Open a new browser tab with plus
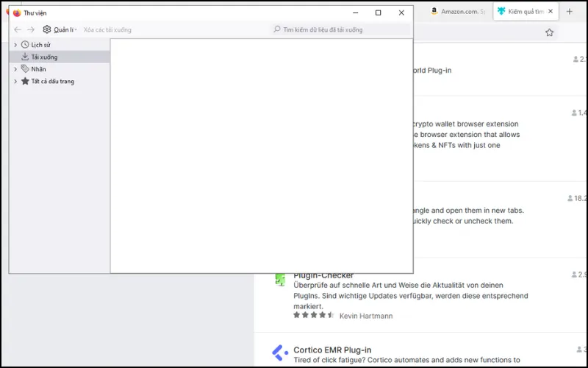 [x=569, y=12]
